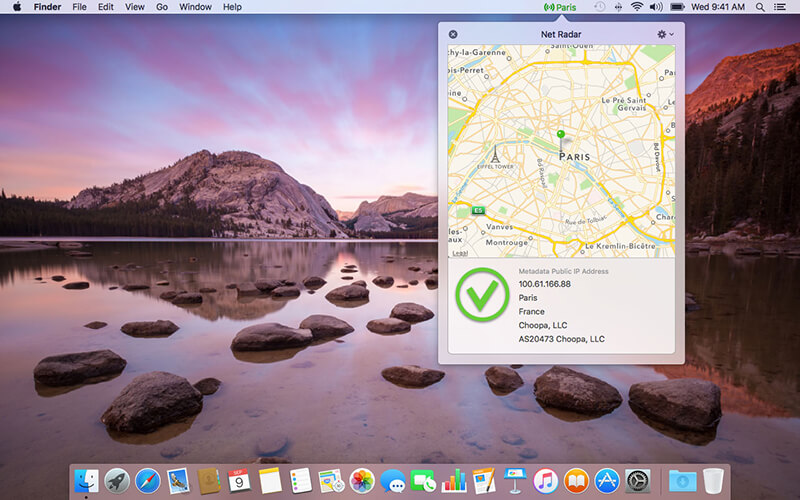Image resolution: width=800 pixels, height=500 pixels.
Task: Open the Edit menu
Action: 106,7
